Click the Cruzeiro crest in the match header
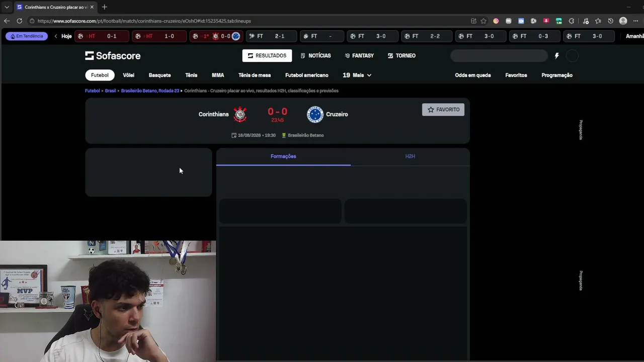The width and height of the screenshot is (644, 362). tap(315, 114)
